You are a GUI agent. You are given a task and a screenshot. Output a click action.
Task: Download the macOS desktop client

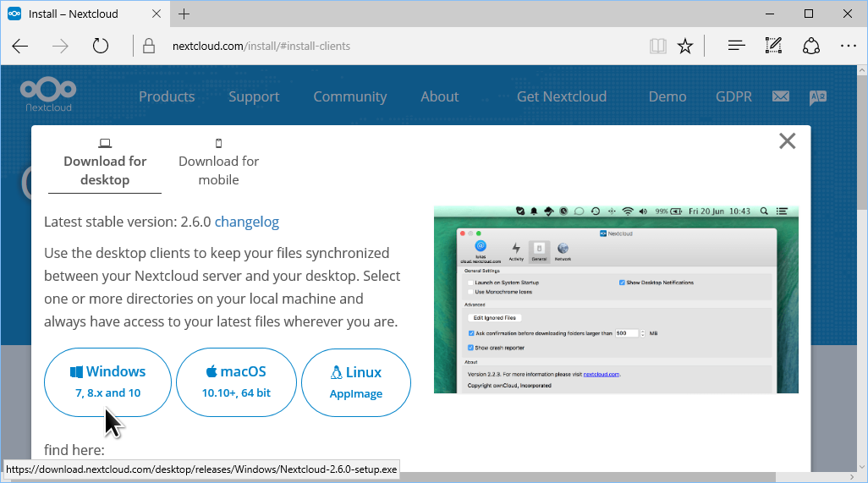tap(236, 381)
